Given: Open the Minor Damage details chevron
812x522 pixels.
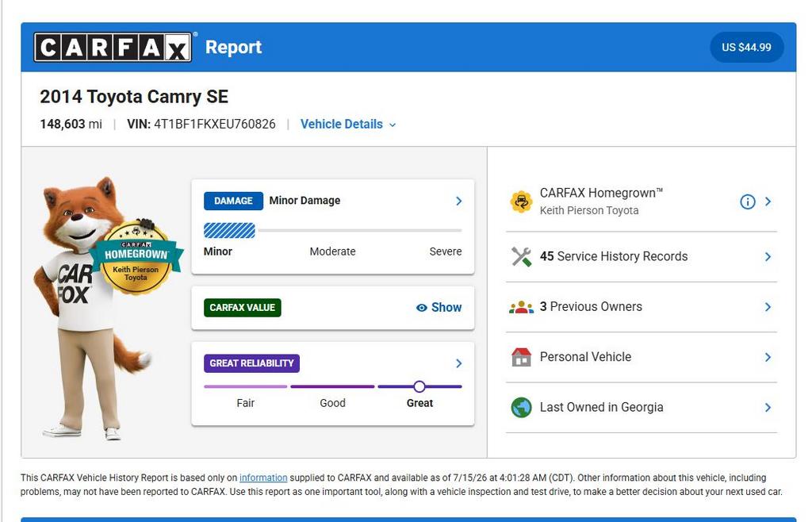Looking at the screenshot, I should [459, 201].
